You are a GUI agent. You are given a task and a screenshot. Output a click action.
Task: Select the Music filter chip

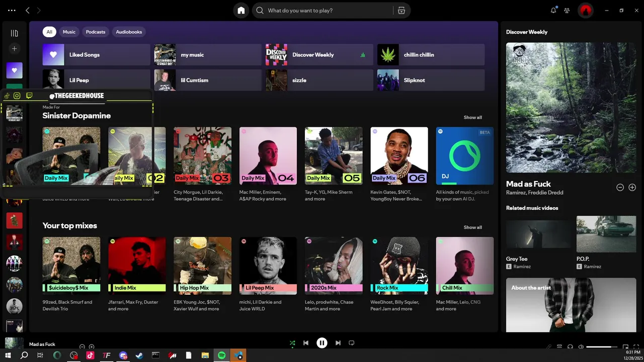(69, 32)
